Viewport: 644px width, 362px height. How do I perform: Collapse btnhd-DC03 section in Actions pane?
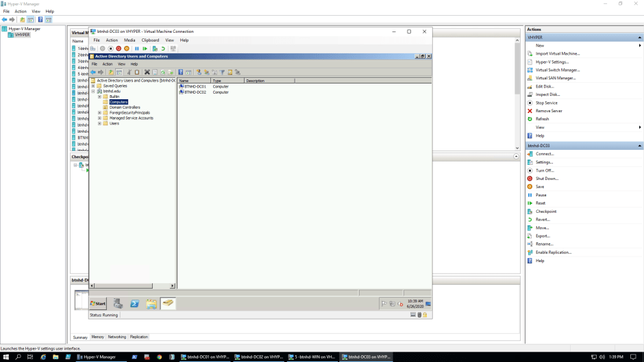639,146
